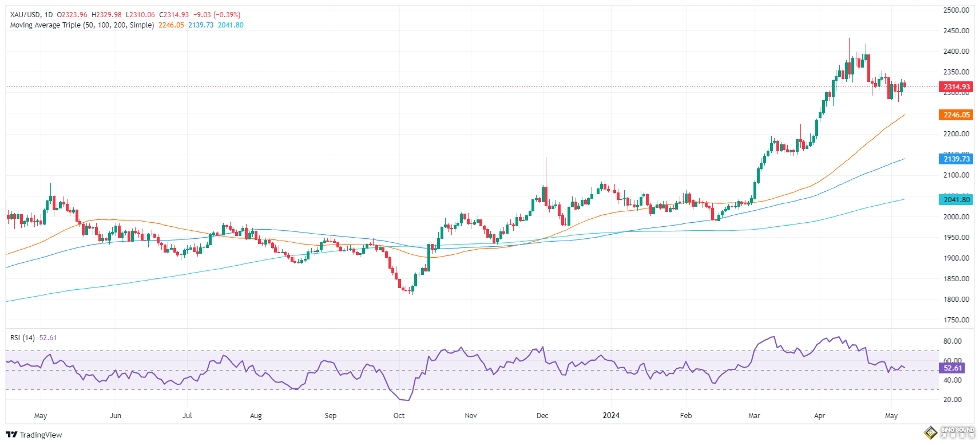Screen dimensions: 980x445
Task: Click the Oct label on the time axis
Action: (399, 416)
